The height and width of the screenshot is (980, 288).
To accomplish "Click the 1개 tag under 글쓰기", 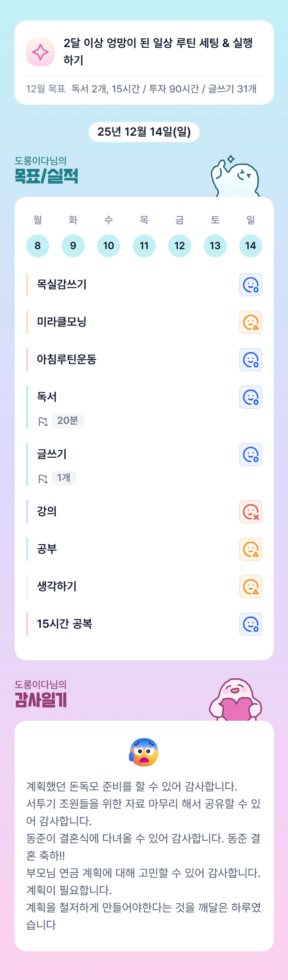I will 63,478.
